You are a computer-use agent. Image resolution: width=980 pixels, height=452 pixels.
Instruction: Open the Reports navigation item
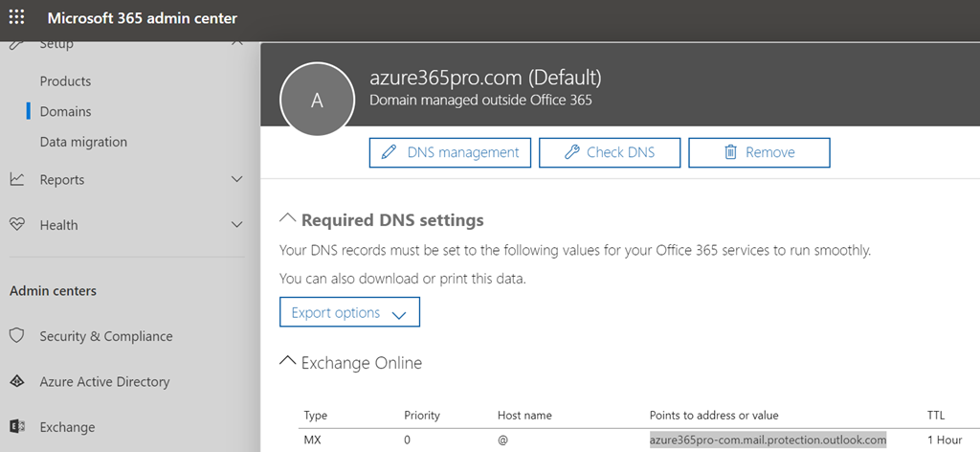[x=62, y=179]
